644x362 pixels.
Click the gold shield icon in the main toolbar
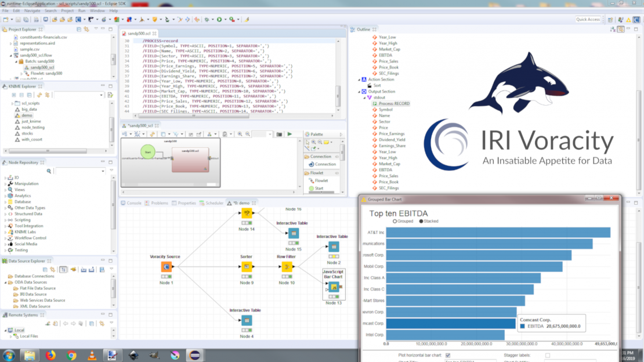[155, 19]
